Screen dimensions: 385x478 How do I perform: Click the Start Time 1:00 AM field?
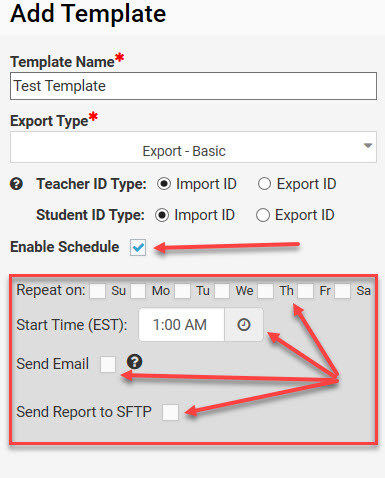click(x=182, y=325)
